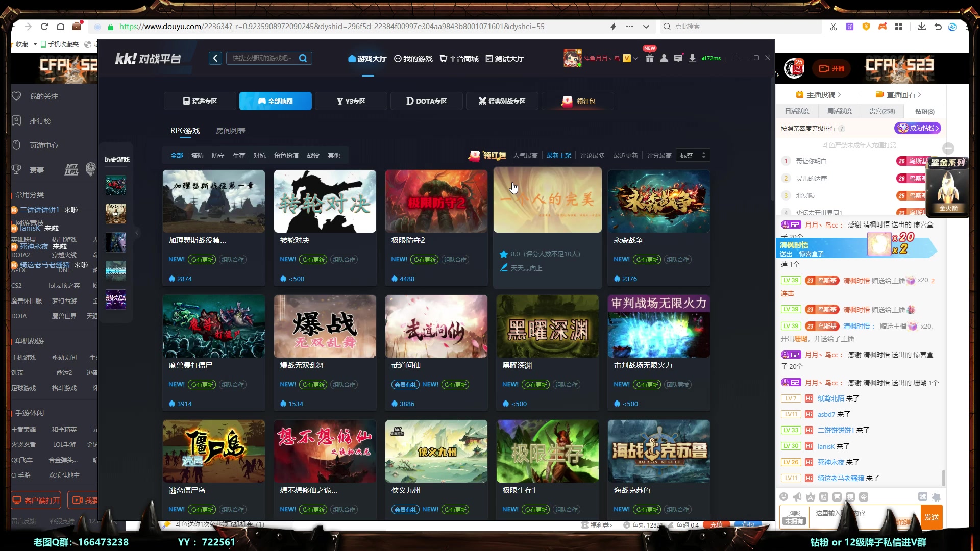
Task: Click the megaphone icon in chat toolbar
Action: (x=797, y=496)
